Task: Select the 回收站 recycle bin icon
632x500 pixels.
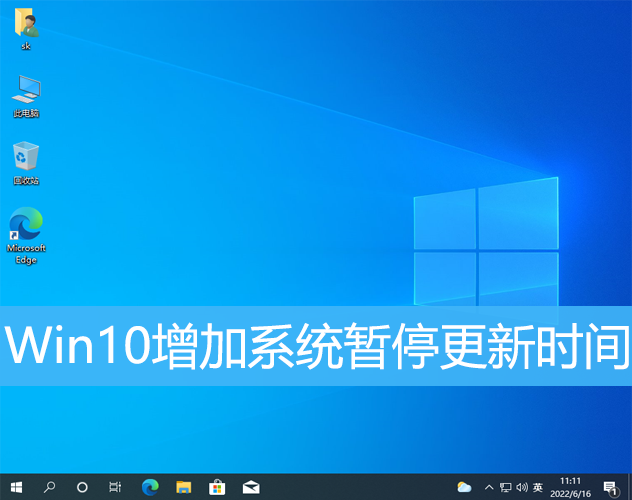Action: tap(25, 158)
